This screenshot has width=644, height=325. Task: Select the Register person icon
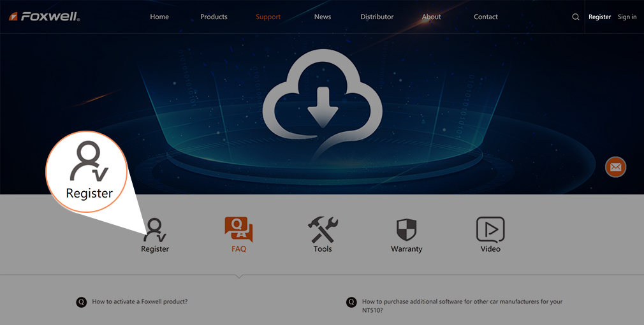[x=155, y=230]
